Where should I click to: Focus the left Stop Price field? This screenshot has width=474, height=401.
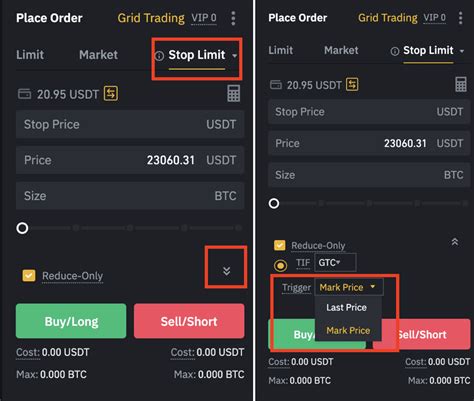point(130,124)
